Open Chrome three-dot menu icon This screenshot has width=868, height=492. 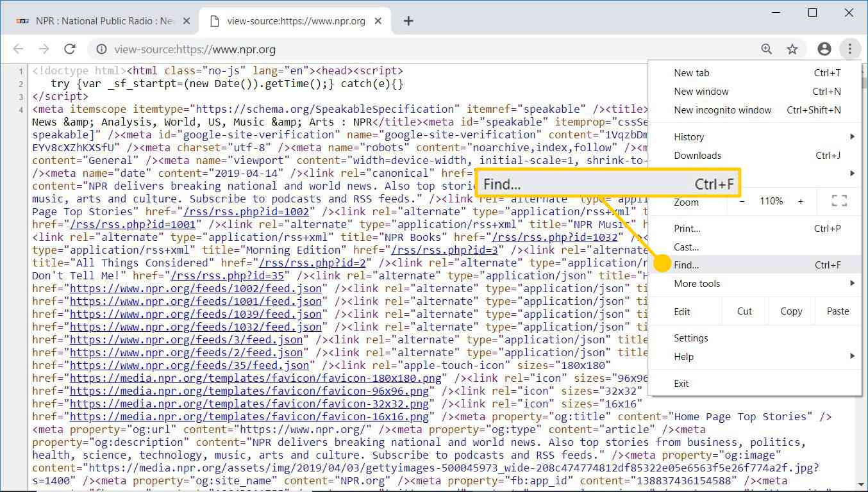point(850,49)
